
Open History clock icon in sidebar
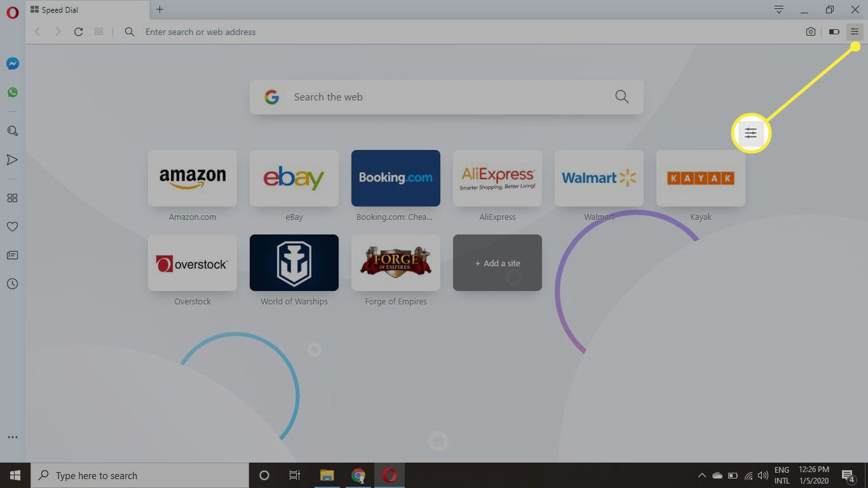click(12, 284)
